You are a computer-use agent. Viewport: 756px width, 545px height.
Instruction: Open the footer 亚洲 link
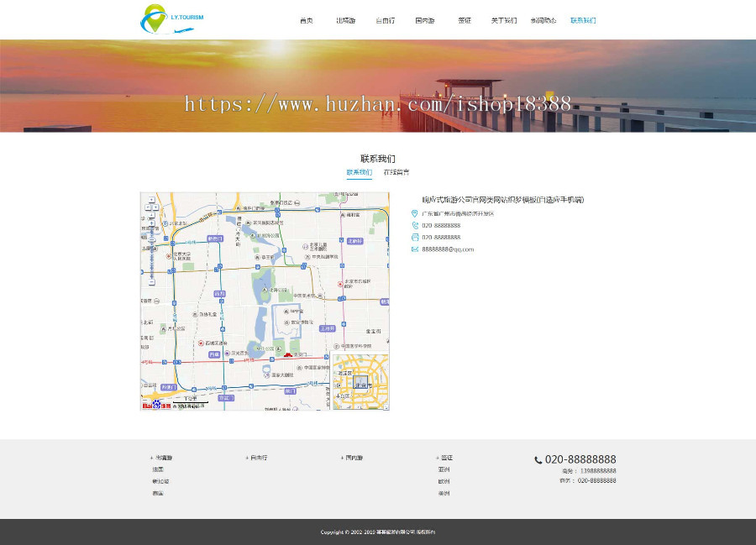click(444, 469)
